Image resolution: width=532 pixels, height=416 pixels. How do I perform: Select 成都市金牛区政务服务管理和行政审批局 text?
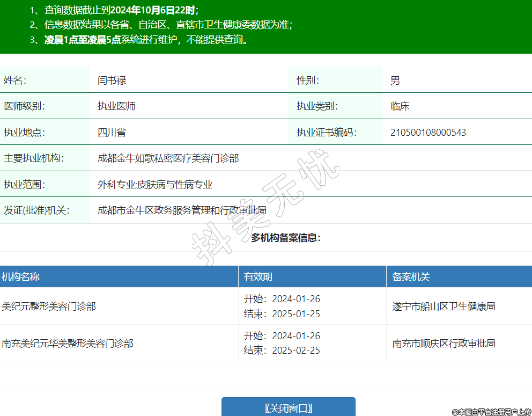182,210
